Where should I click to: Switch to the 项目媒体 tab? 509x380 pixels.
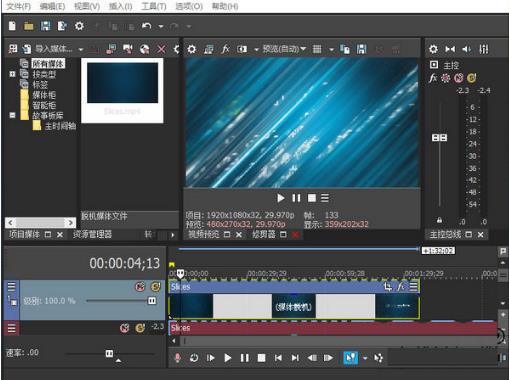coord(24,234)
